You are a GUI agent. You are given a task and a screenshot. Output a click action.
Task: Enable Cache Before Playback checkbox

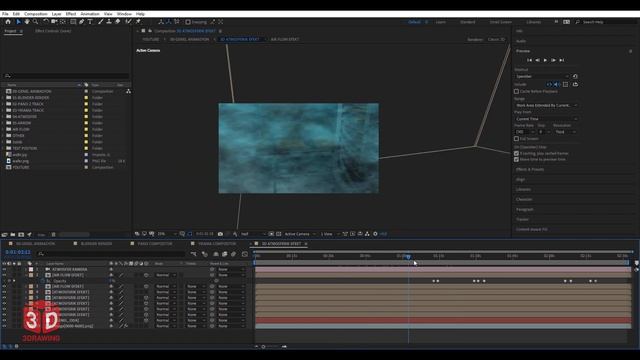point(517,91)
